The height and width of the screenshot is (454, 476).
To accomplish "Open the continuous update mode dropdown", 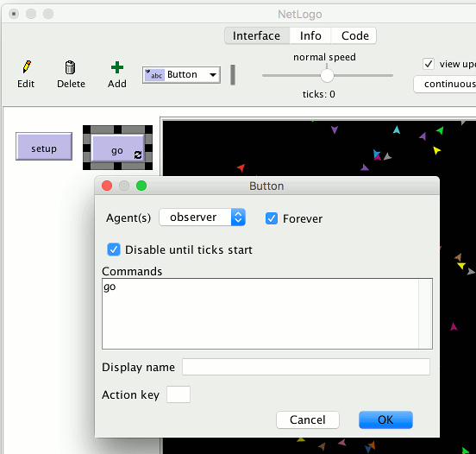I will (x=445, y=85).
